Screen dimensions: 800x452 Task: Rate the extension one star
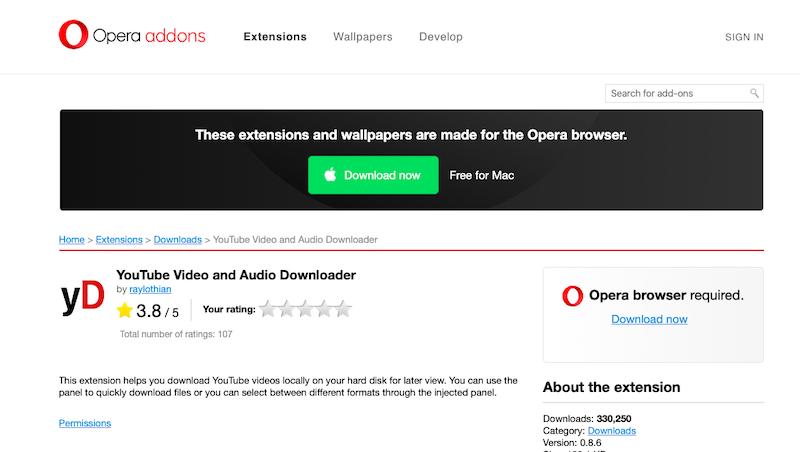coord(266,310)
